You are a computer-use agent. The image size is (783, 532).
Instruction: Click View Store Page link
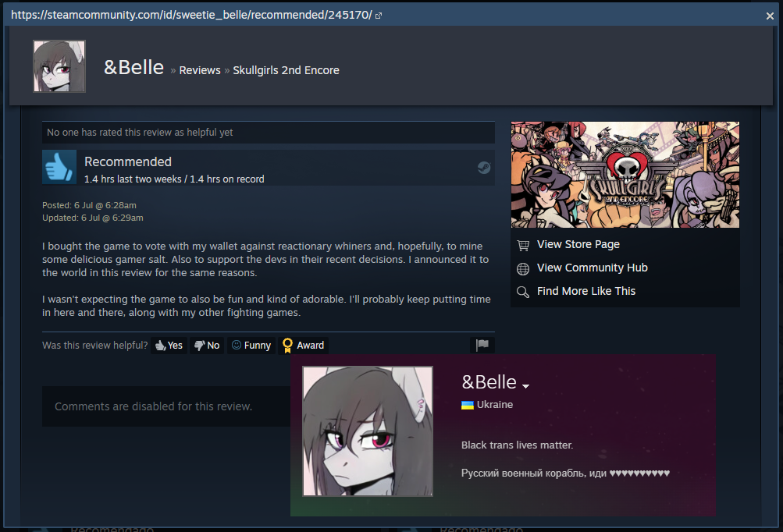(578, 244)
